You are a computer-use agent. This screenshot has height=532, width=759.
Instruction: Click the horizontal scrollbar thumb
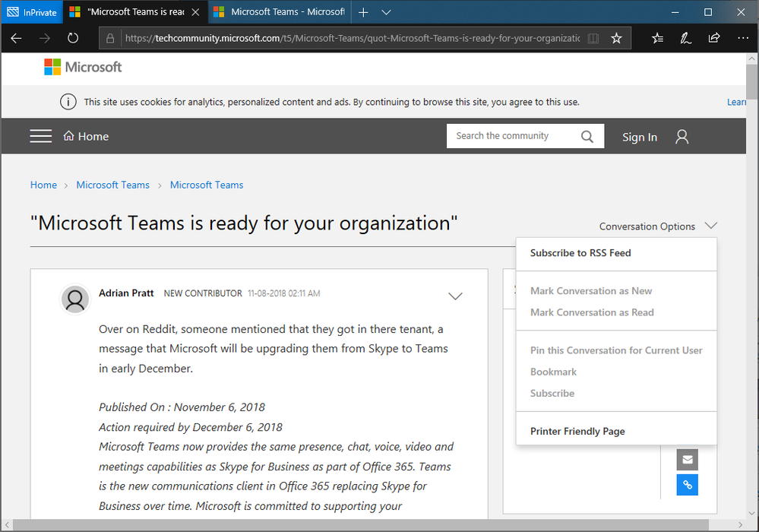361,524
